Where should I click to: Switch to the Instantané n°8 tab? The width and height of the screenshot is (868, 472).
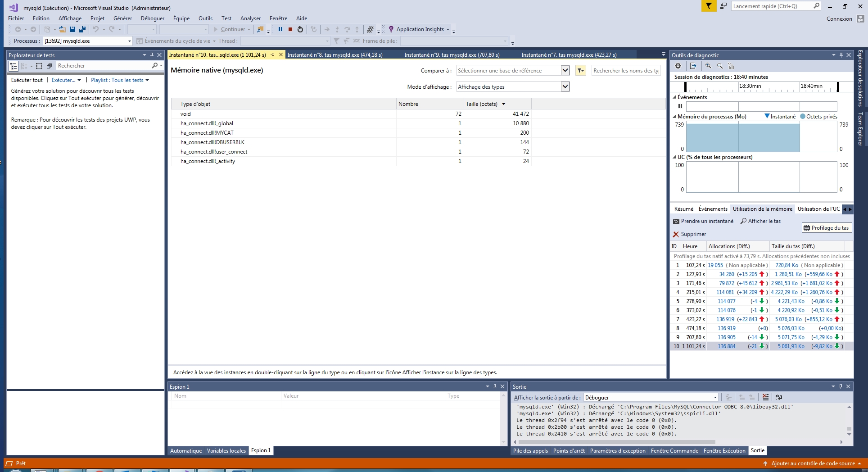coord(335,55)
